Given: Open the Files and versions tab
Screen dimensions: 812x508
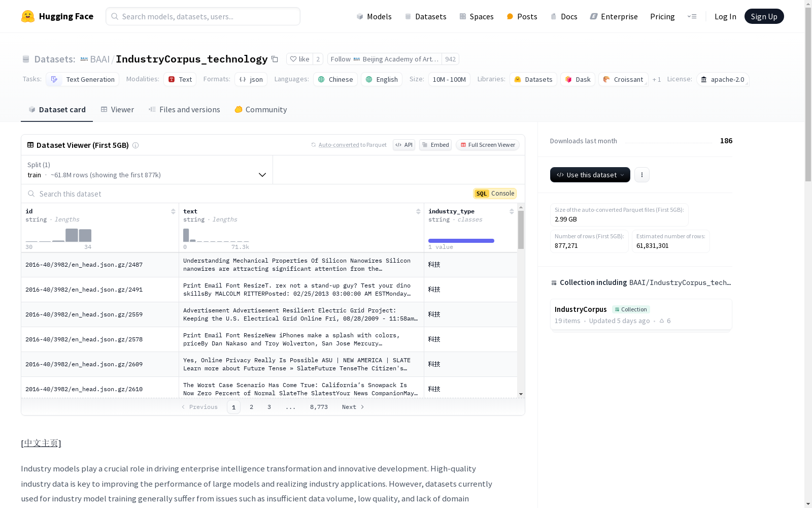Looking at the screenshot, I should [184, 110].
